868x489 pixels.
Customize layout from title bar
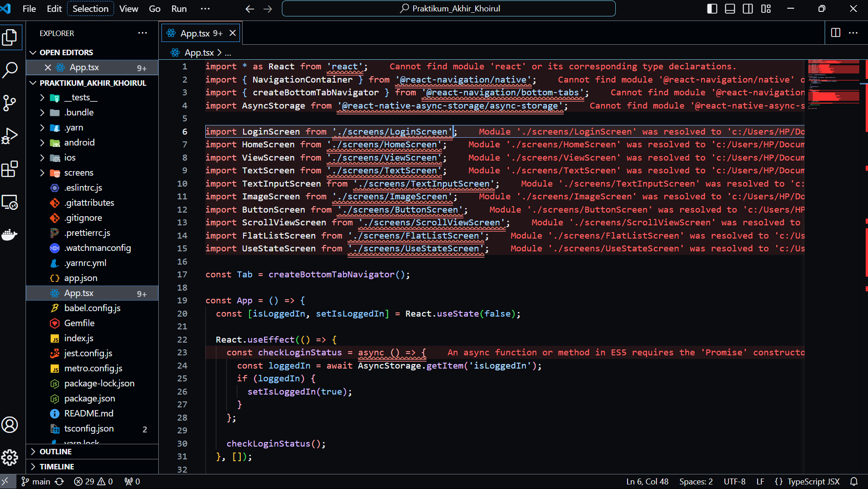pyautogui.click(x=766, y=9)
